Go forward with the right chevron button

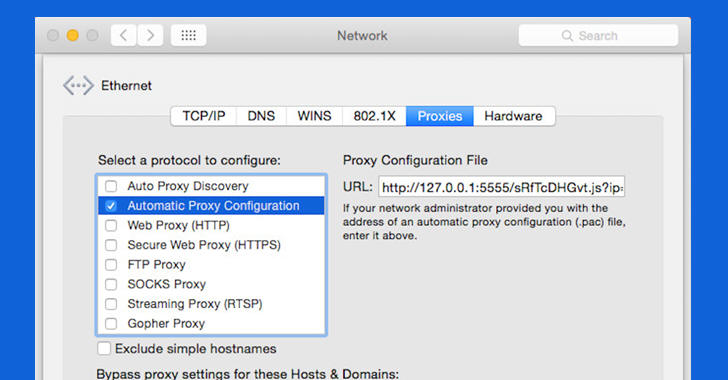coord(150,35)
